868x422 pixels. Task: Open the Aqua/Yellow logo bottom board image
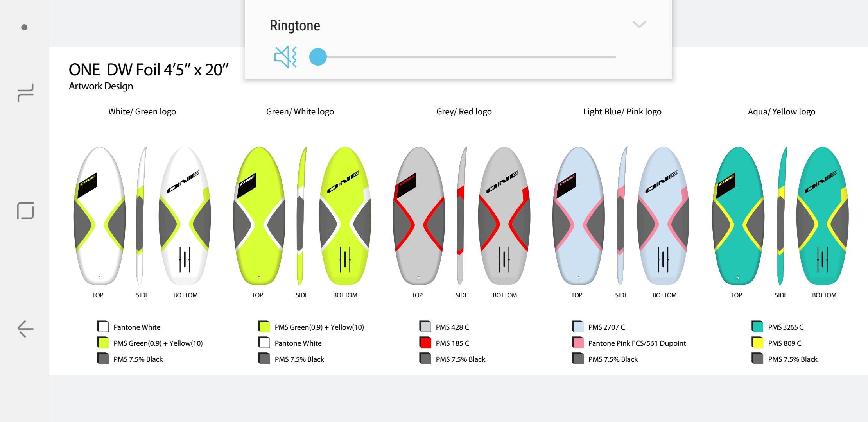click(x=823, y=216)
